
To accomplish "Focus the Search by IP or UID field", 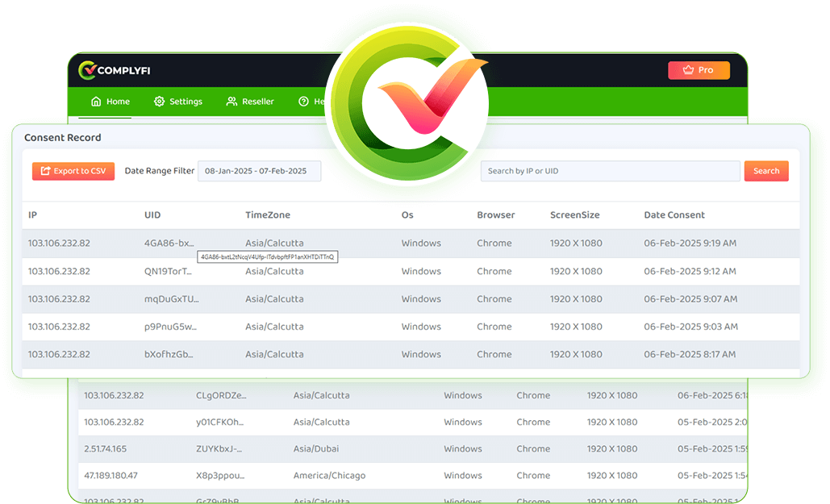I will [610, 171].
